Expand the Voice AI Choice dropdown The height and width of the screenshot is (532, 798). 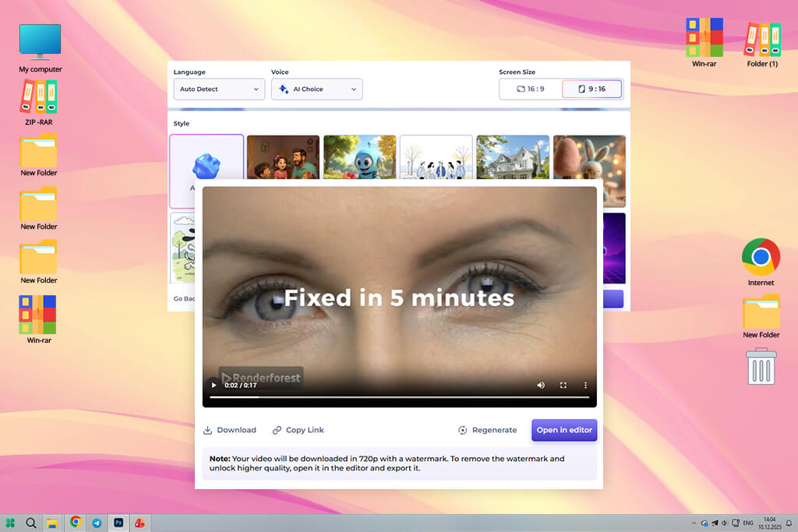(316, 89)
